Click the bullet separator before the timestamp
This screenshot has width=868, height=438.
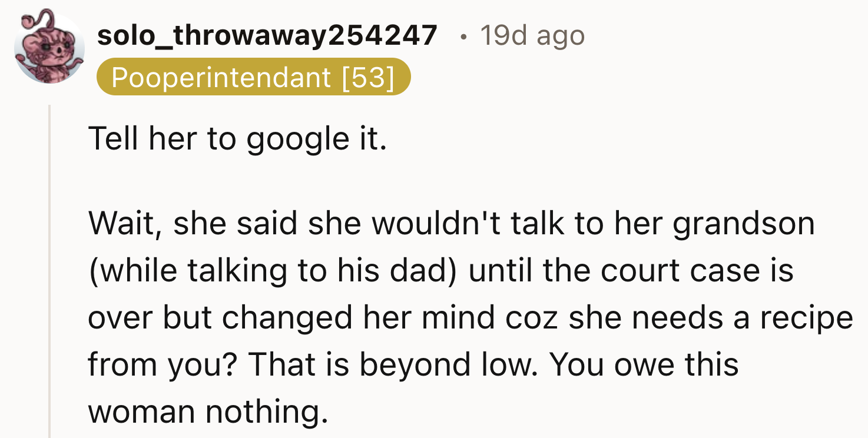[x=463, y=35]
